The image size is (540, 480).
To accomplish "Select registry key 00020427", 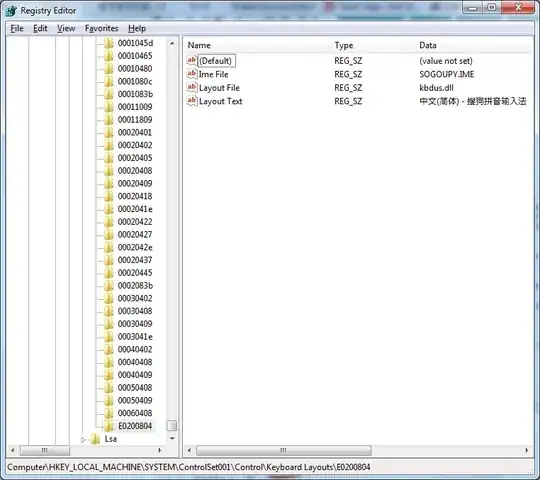I will click(135, 234).
